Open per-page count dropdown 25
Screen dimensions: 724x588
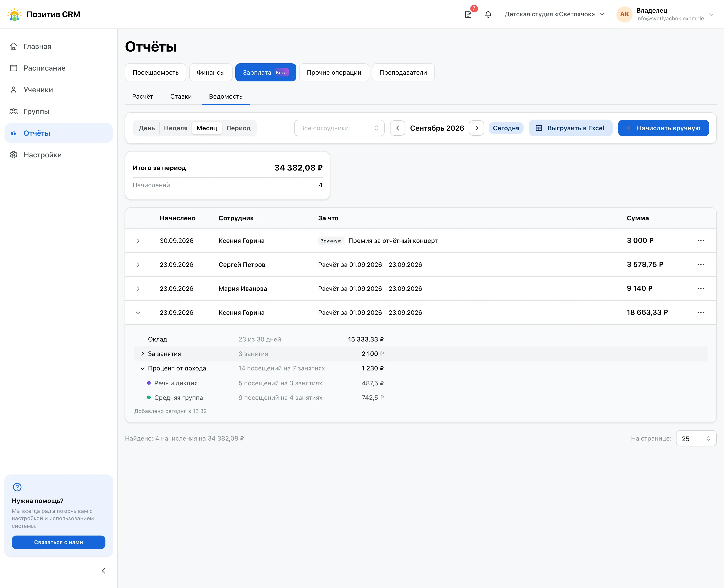[x=696, y=438]
